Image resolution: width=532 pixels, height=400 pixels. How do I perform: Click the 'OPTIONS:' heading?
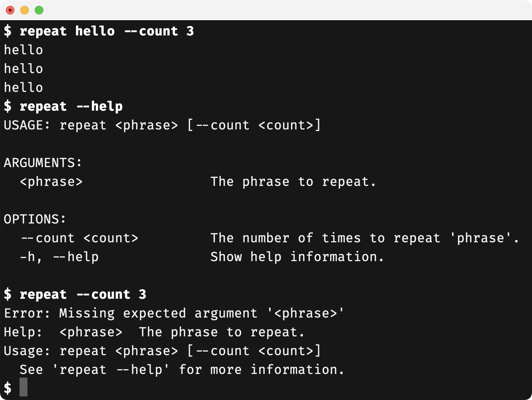pyautogui.click(x=35, y=219)
